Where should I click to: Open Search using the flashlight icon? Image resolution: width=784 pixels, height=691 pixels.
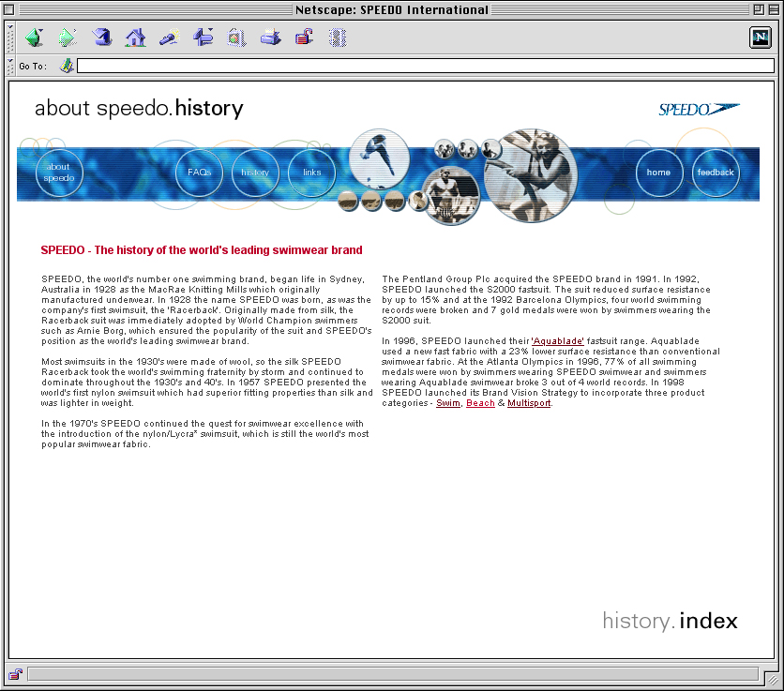pyautogui.click(x=170, y=38)
